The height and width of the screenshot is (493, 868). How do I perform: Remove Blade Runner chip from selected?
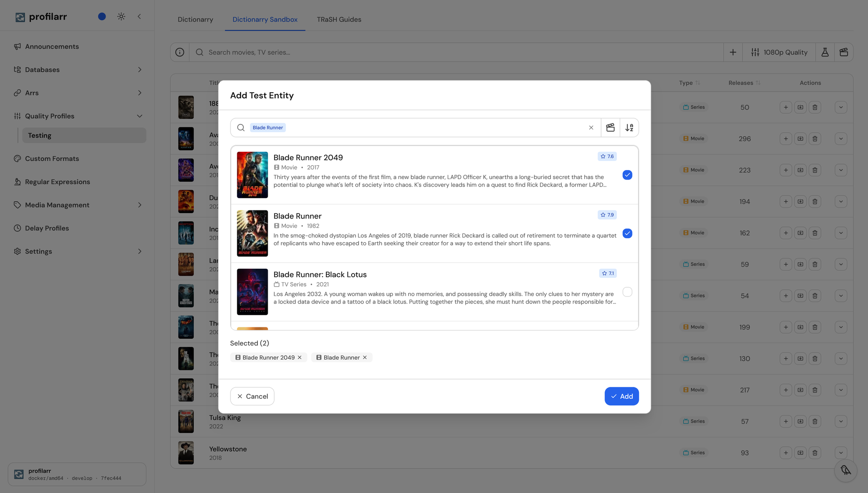click(x=365, y=357)
